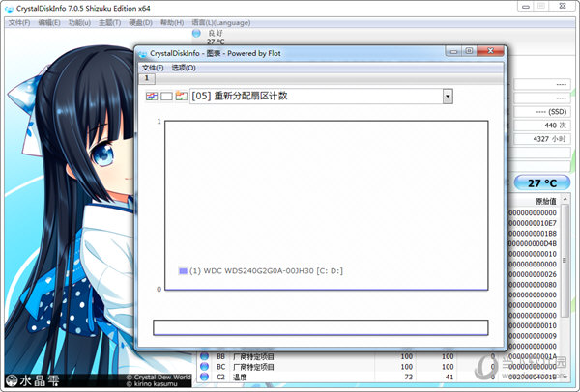580x392 pixels.
Task: Click the select-all-disks graph icon
Action: pos(152,97)
